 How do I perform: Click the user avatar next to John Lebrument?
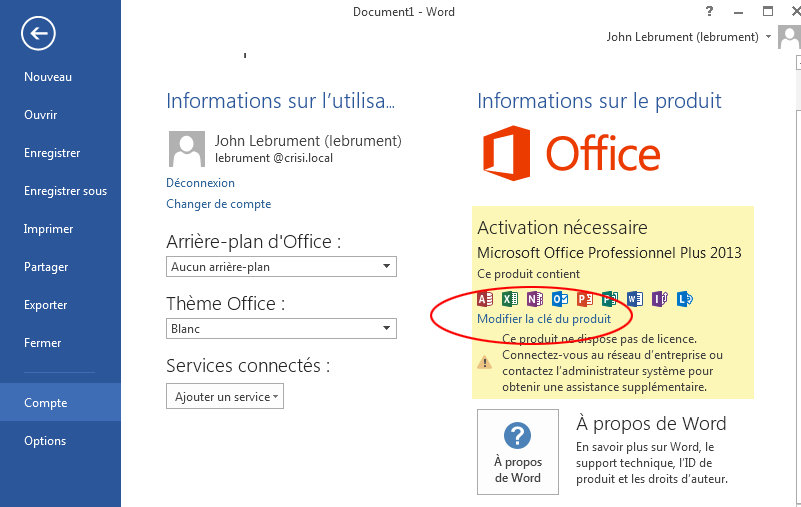pyautogui.click(x=186, y=149)
